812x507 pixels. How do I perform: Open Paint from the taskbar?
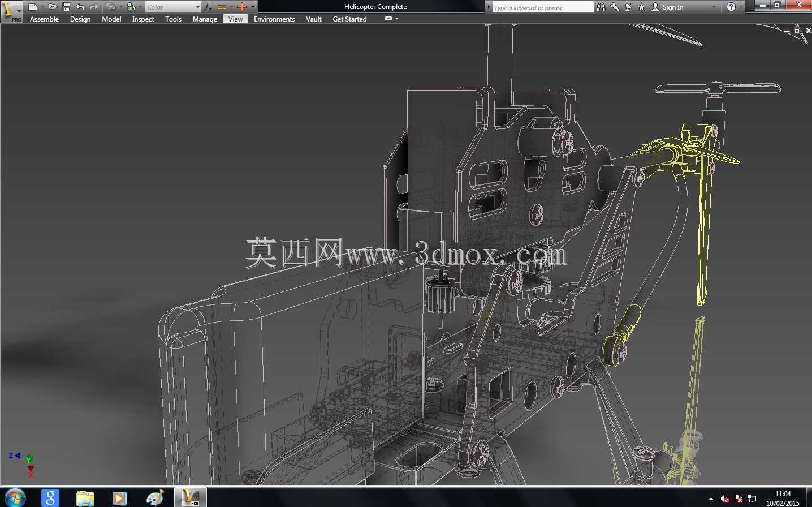154,497
